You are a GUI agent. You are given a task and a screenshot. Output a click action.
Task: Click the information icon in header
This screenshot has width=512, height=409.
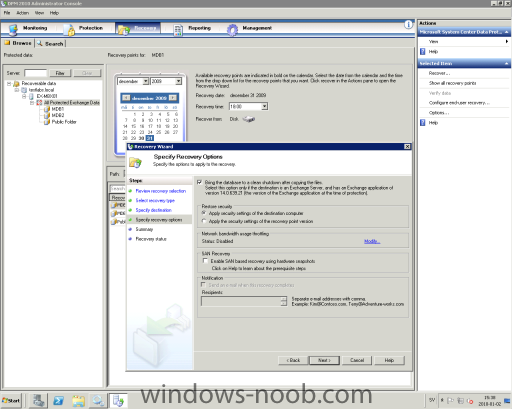pyautogui.click(x=408, y=24)
